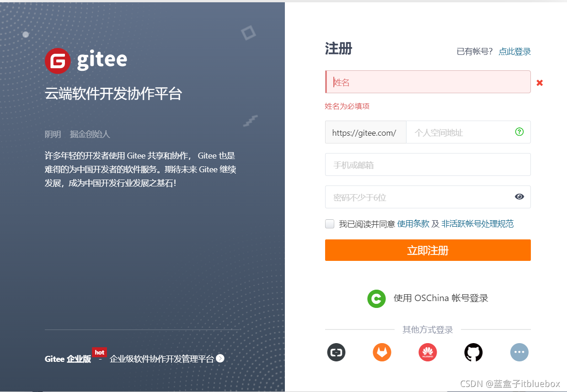Open the 使用条款 link
Screen dimensions: 567x392
pyautogui.click(x=413, y=224)
